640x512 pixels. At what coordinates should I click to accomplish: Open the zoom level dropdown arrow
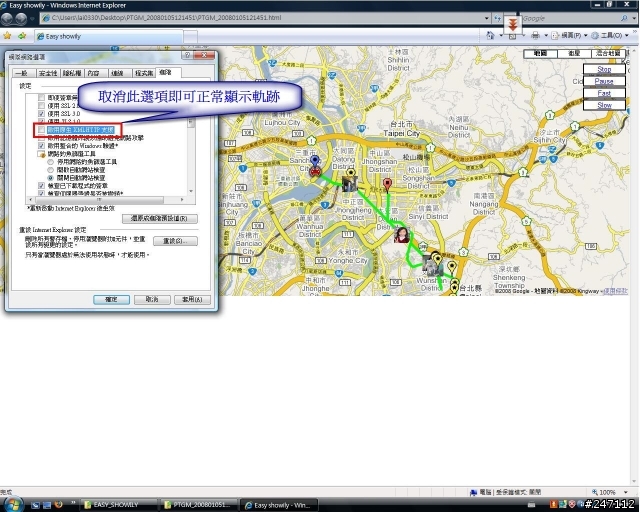pyautogui.click(x=625, y=492)
